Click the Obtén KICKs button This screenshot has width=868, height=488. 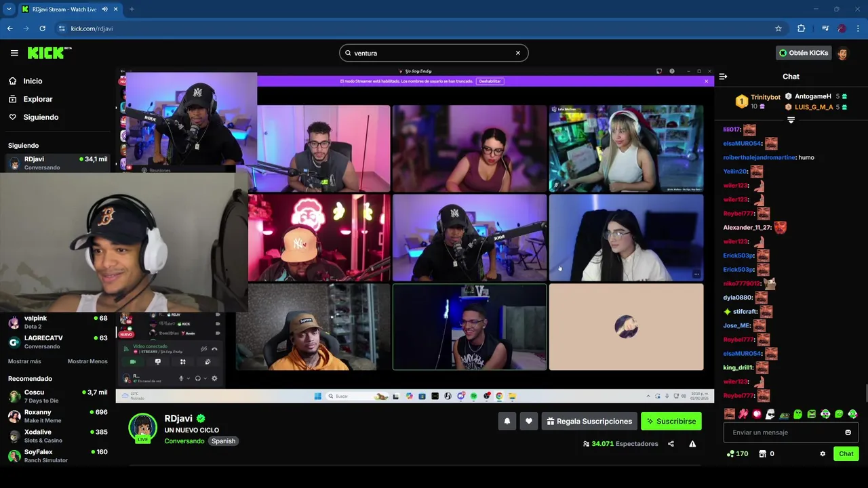[804, 53]
